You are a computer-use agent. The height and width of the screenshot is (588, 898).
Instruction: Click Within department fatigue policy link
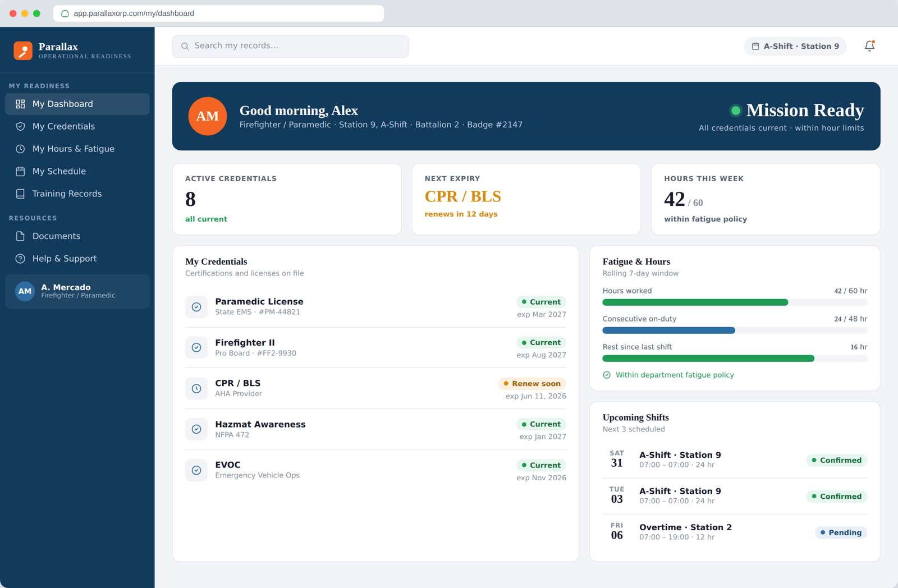(675, 375)
